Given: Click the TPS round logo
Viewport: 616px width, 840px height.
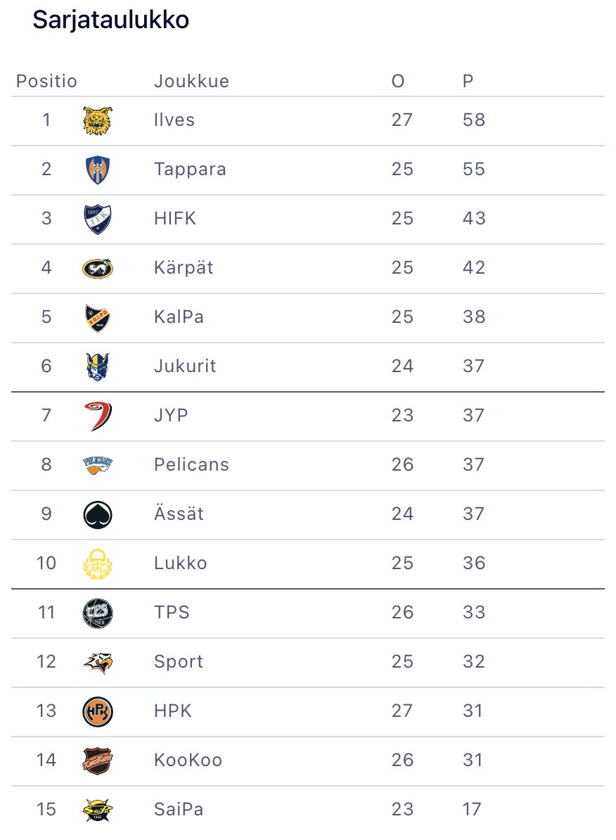Looking at the screenshot, I should click(x=97, y=613).
